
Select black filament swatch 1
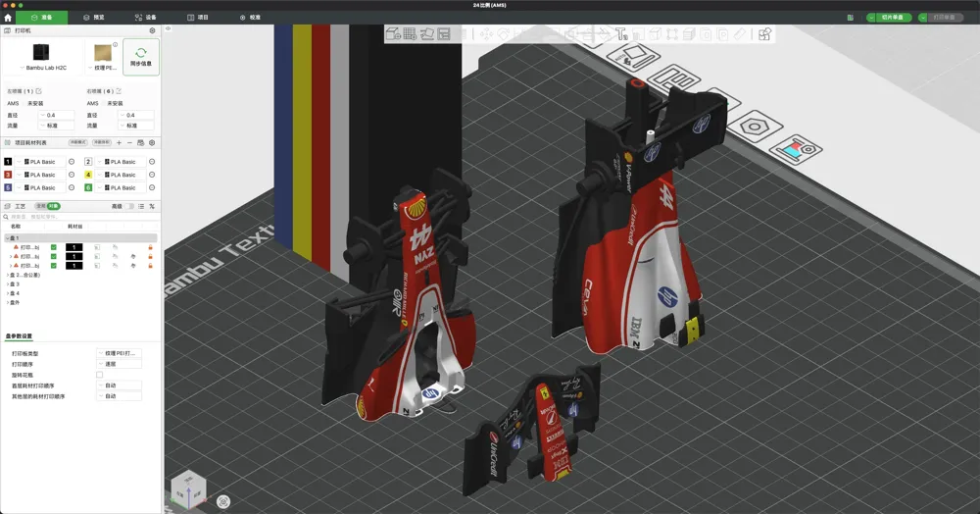click(8, 162)
